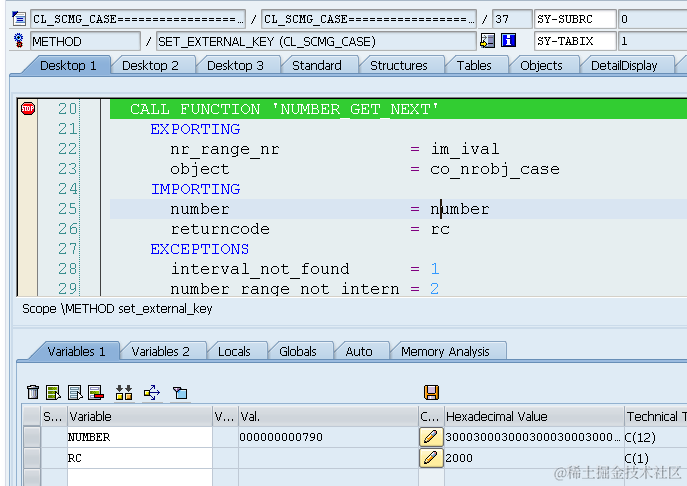Click the second CL_SCMG_CASE include field
The width and height of the screenshot is (687, 486).
[368, 19]
